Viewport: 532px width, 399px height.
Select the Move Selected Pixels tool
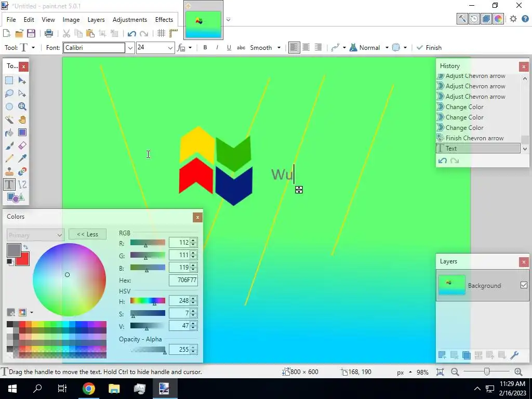click(22, 81)
